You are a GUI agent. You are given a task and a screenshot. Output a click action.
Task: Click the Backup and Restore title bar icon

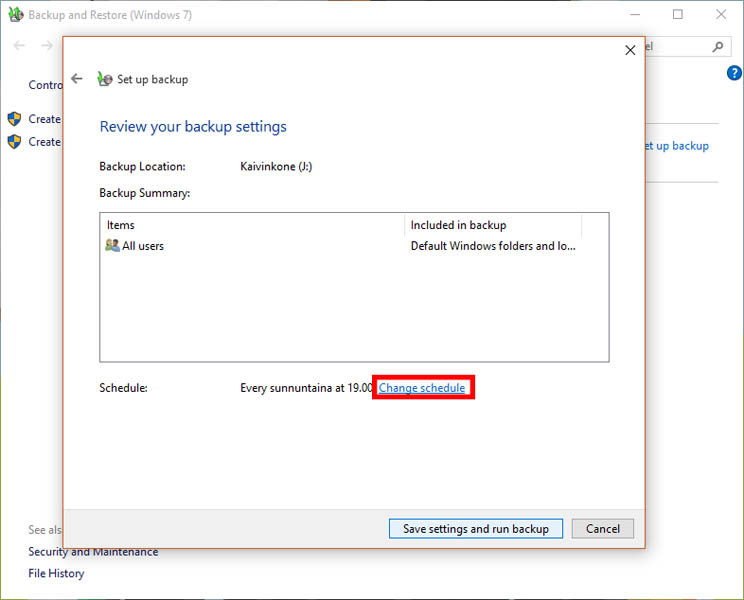(14, 15)
